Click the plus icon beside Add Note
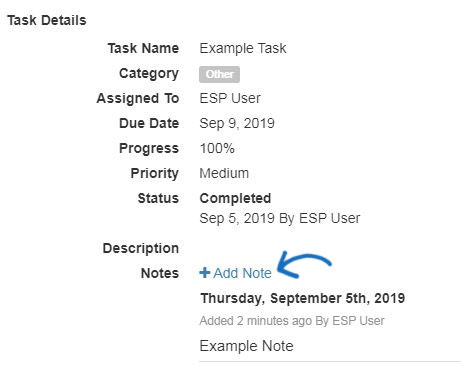The height and width of the screenshot is (372, 461). click(205, 273)
